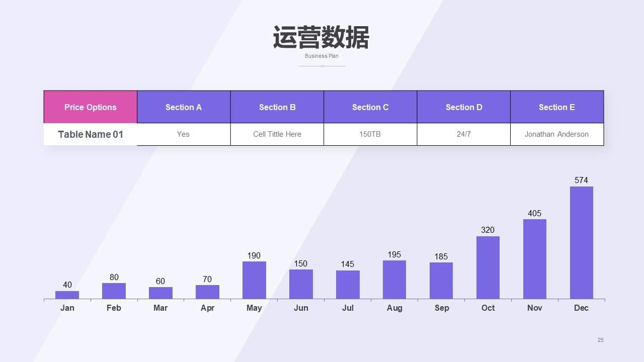This screenshot has height=362, width=644.
Task: Select the Section A header cell
Action: 184,107
